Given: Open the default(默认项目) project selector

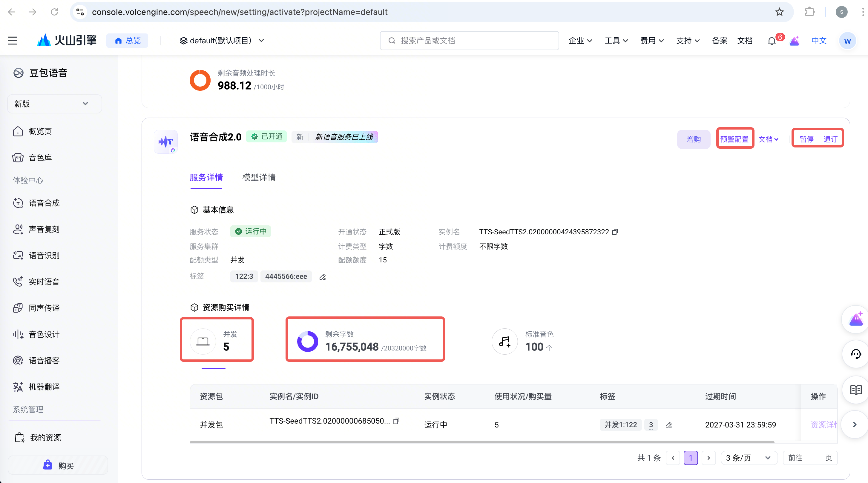Looking at the screenshot, I should (222, 41).
